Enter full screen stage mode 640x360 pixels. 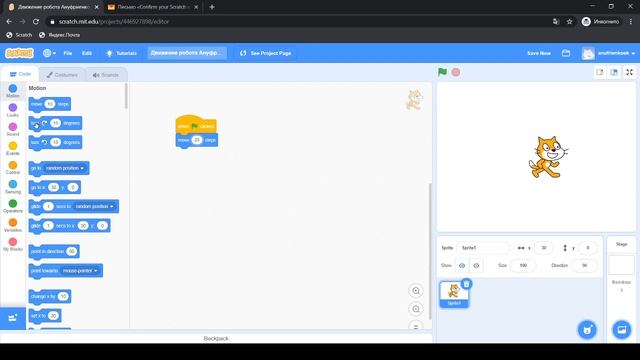[629, 72]
